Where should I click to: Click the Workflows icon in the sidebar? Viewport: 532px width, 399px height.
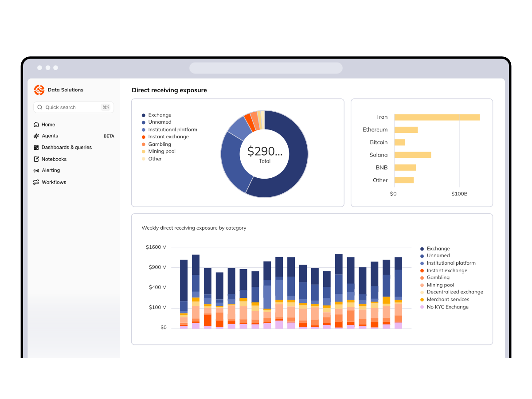[x=36, y=182]
